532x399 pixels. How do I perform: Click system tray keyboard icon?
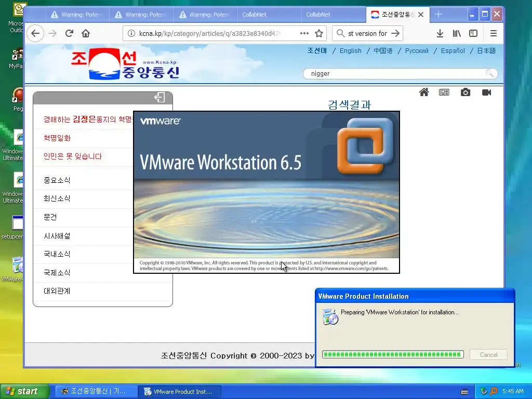[464, 392]
